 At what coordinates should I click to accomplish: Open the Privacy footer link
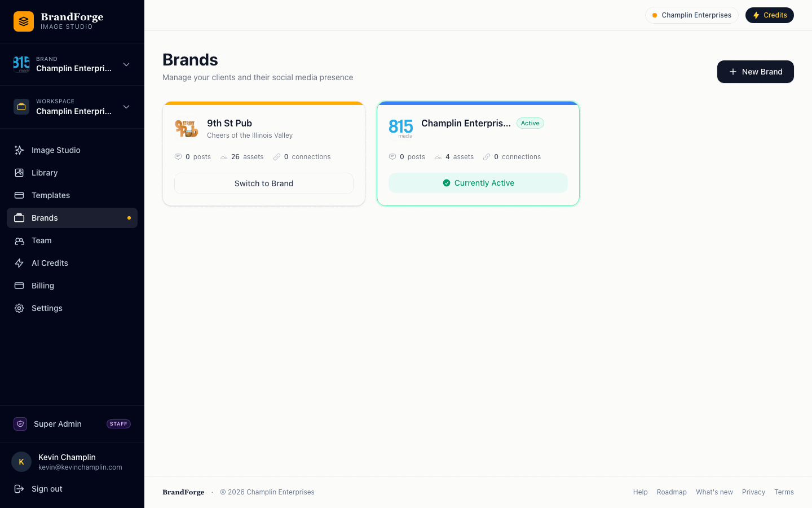click(x=753, y=492)
